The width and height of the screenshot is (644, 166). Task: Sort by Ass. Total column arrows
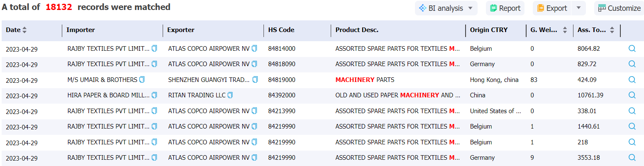pos(612,30)
